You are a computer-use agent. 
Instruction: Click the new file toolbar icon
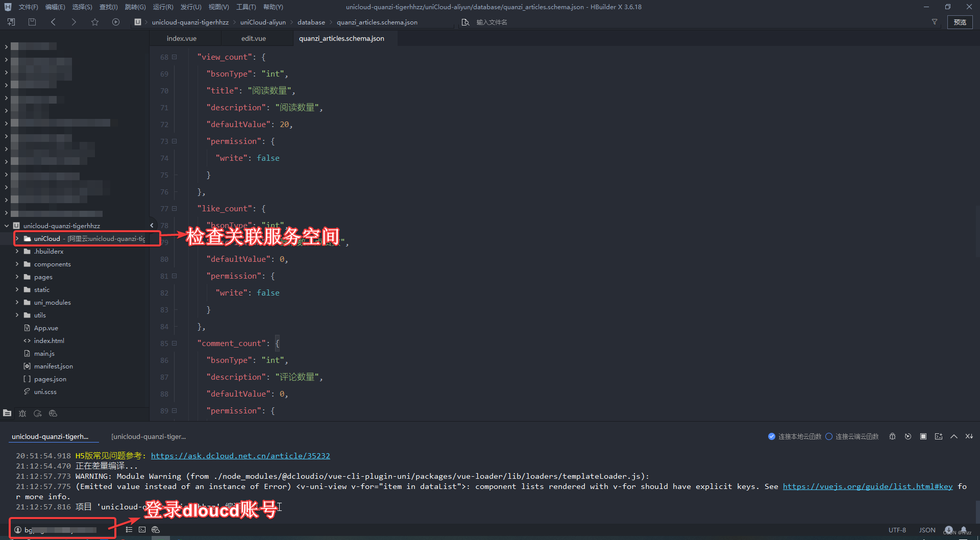pos(11,22)
